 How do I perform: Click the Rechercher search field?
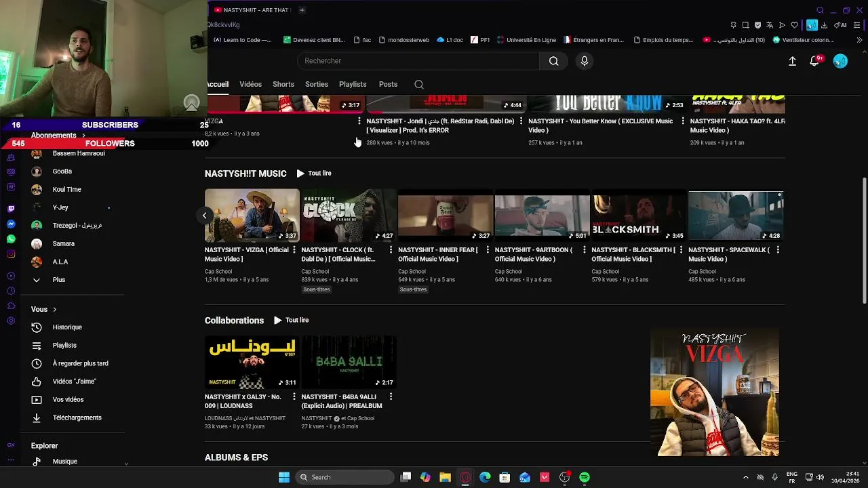point(418,61)
